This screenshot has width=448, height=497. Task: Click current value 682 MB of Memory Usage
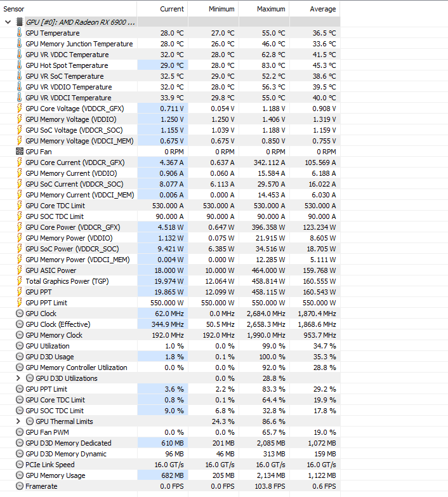(x=173, y=475)
